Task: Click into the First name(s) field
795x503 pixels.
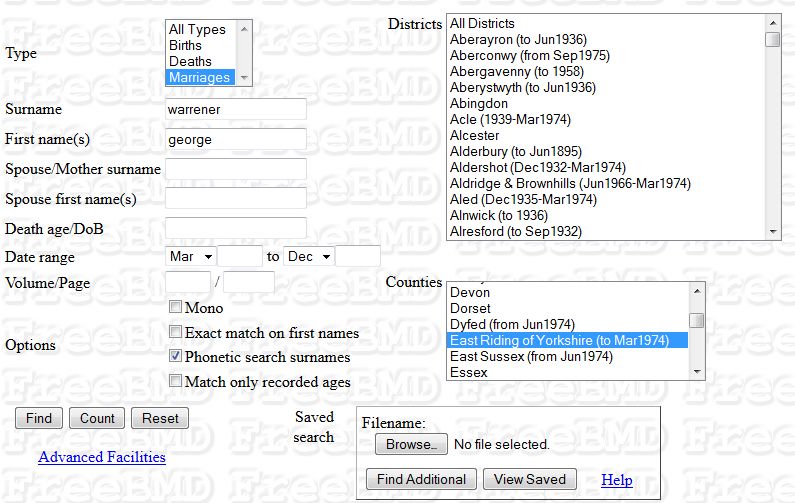Action: tap(236, 139)
